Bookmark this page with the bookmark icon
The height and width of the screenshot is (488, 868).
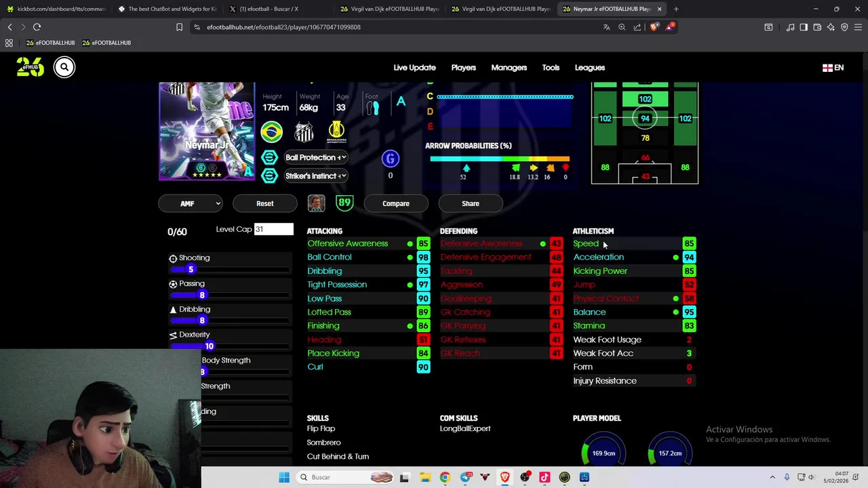179,27
